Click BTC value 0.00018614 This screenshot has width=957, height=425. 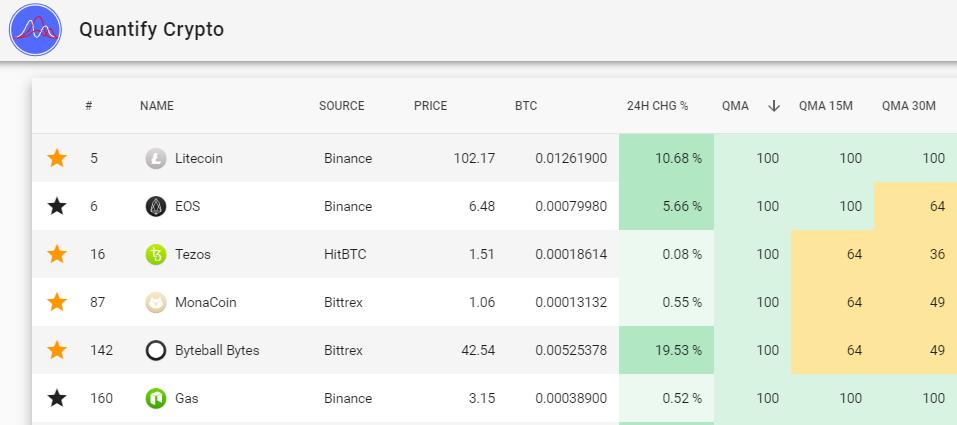(x=571, y=254)
